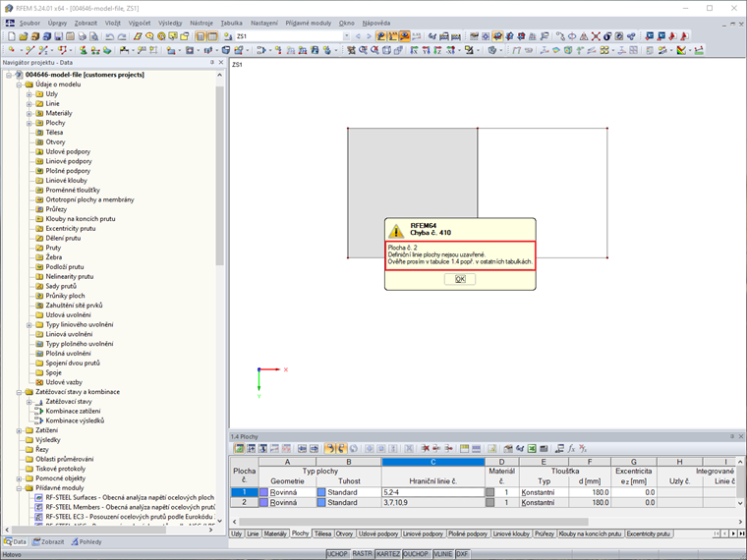747x560 pixels.
Task: Toggle RASTR grid in status bar
Action: (x=362, y=554)
